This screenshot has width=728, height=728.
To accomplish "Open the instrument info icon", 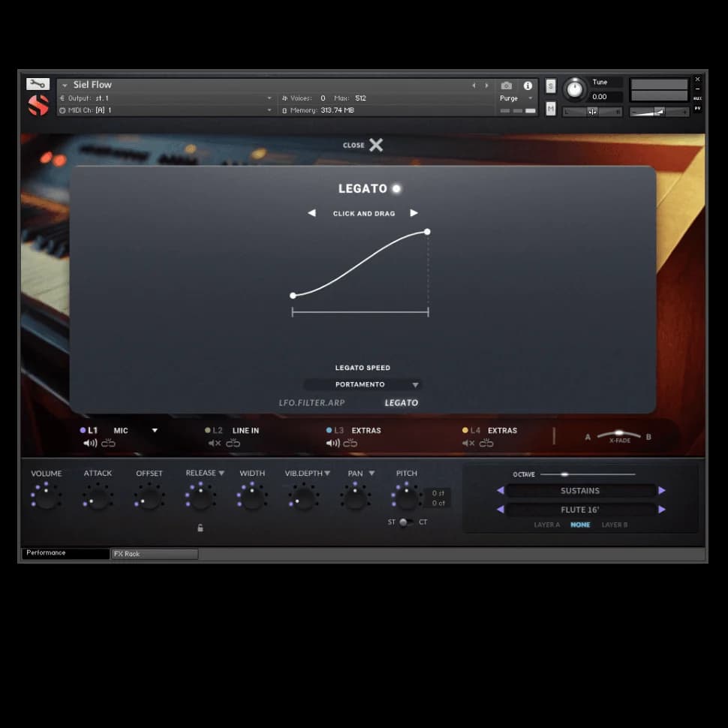I will 528,86.
